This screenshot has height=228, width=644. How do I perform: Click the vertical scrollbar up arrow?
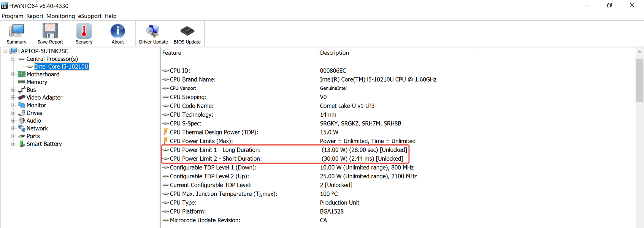(x=639, y=52)
